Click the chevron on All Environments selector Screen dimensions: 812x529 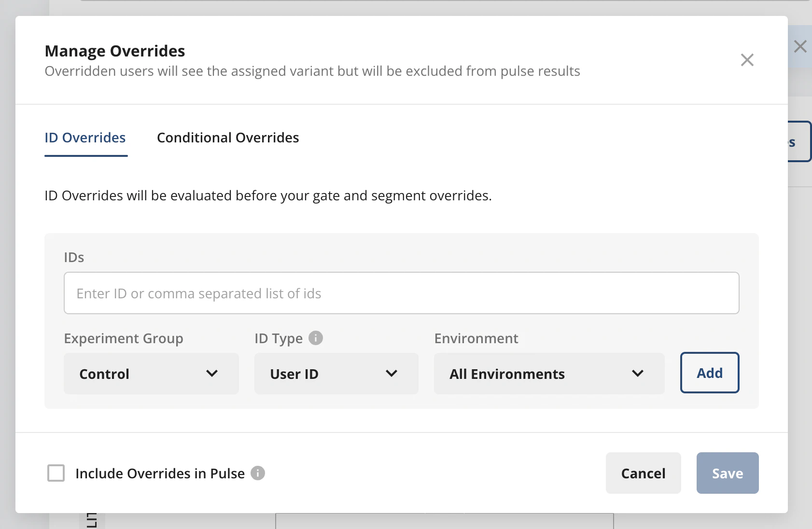[638, 373]
